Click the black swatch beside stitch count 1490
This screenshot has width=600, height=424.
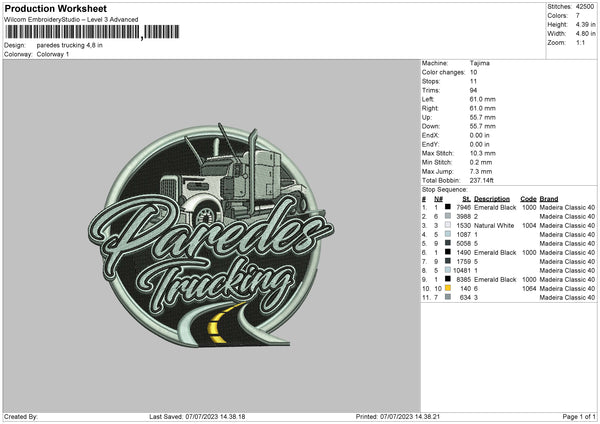pos(448,252)
